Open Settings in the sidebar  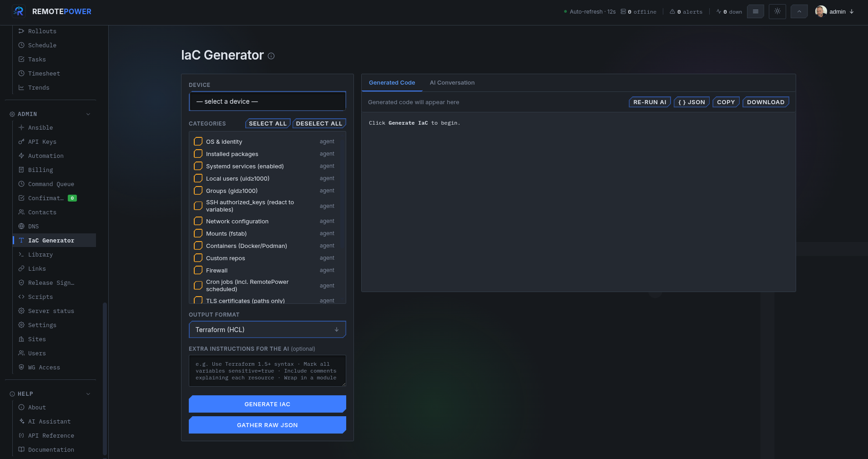55,325
